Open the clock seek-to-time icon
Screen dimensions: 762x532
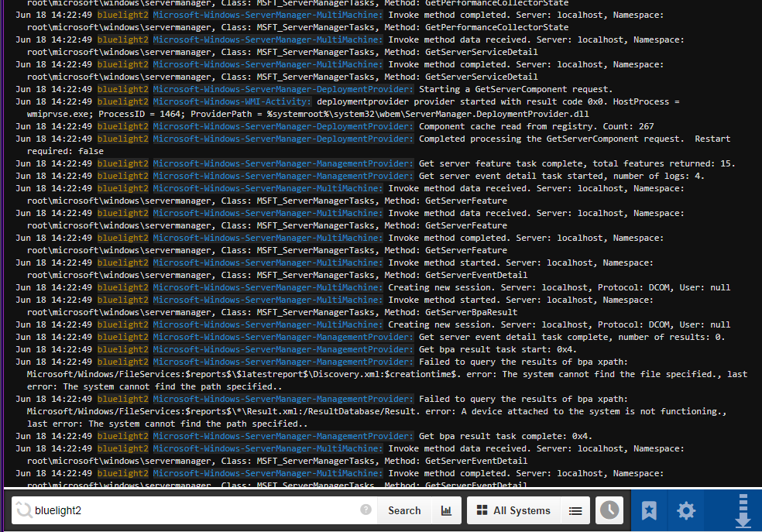tap(609, 510)
